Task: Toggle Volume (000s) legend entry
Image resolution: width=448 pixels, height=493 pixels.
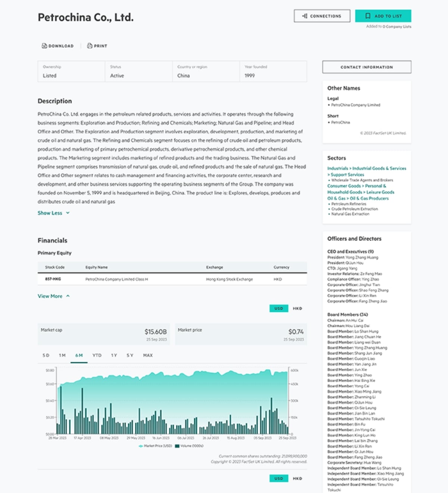Action: click(x=189, y=446)
